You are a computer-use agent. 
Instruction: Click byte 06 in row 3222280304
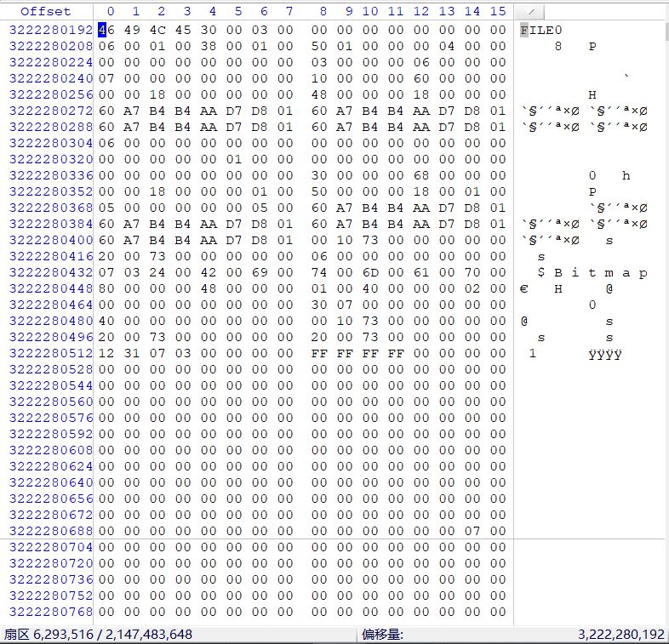point(106,143)
